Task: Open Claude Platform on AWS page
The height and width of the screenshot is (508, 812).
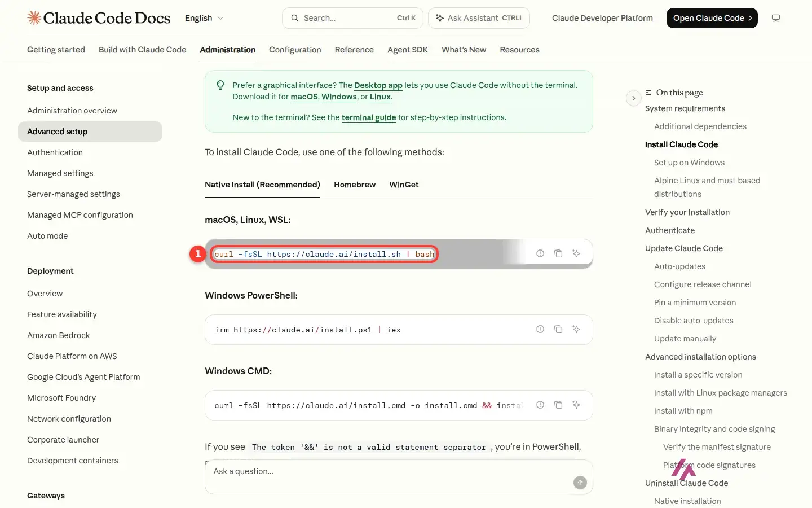Action: click(x=72, y=356)
